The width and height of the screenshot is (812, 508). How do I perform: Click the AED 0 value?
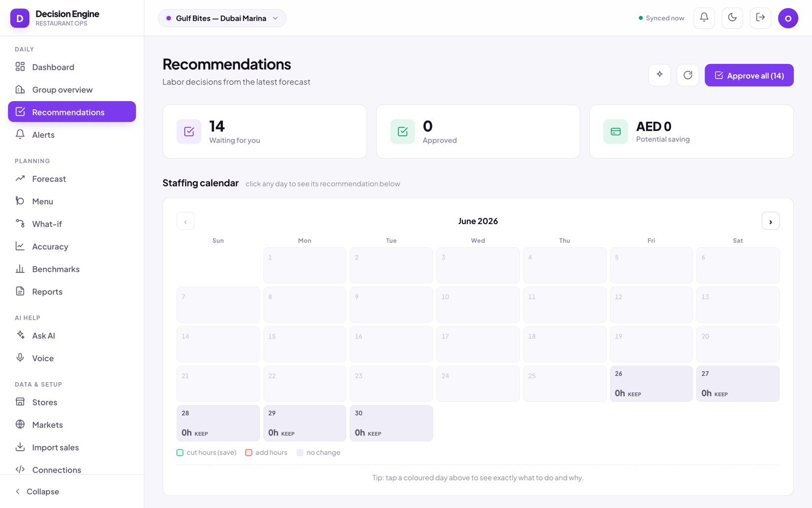click(654, 126)
